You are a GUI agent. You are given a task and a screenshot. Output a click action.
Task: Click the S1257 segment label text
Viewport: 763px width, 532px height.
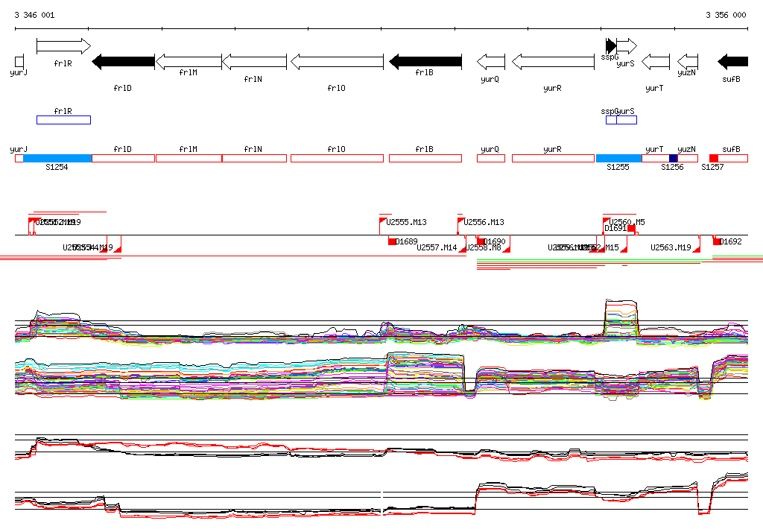coord(712,167)
